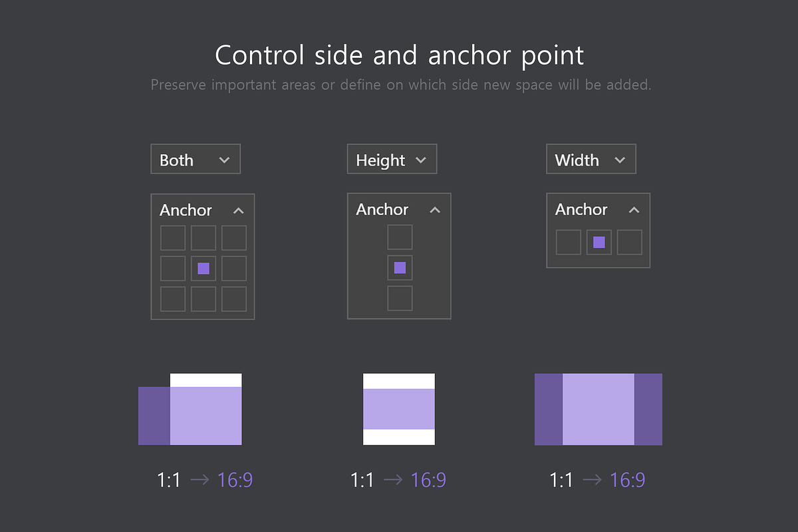
Task: Open the Both dropdown
Action: pos(196,159)
